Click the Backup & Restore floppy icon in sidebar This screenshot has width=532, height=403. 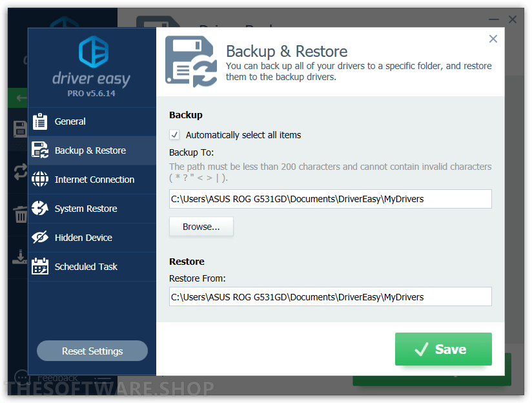[40, 150]
